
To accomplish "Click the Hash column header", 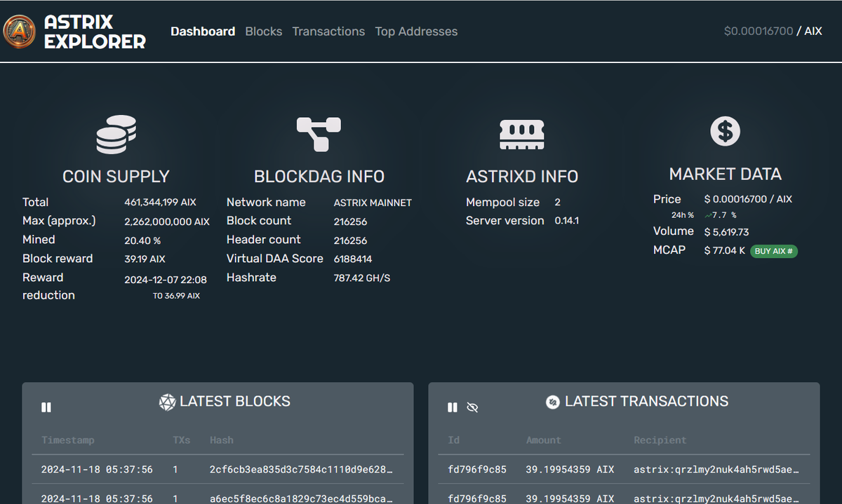I will [222, 440].
